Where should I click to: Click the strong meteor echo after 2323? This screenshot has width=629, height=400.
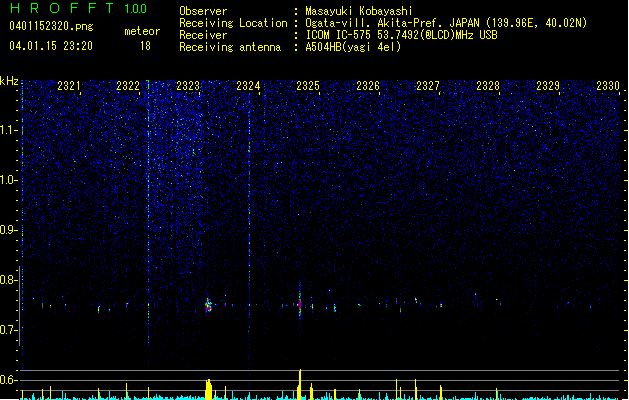208,305
